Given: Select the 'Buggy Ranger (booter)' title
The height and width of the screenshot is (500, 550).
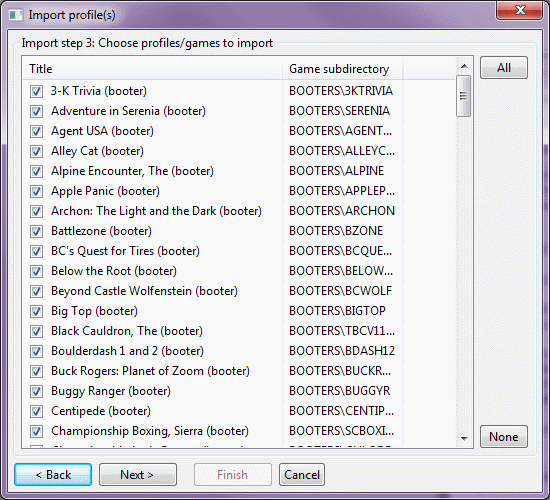Looking at the screenshot, I should tap(111, 391).
